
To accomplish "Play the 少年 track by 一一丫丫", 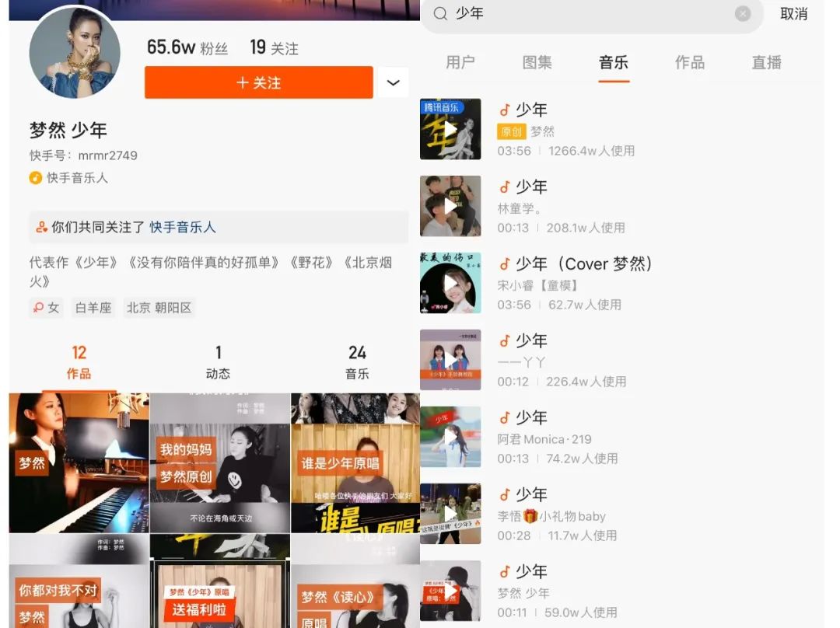I will coord(450,360).
